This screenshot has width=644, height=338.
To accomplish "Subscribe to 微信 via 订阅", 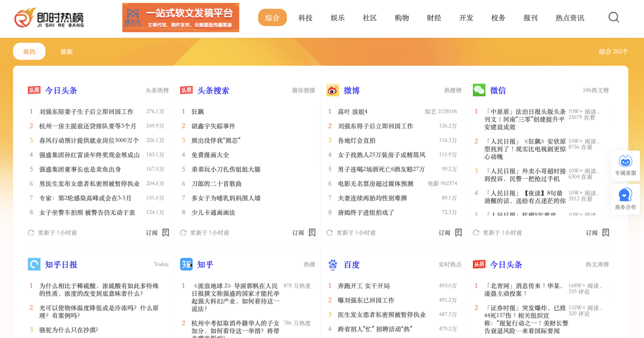I will (x=592, y=233).
